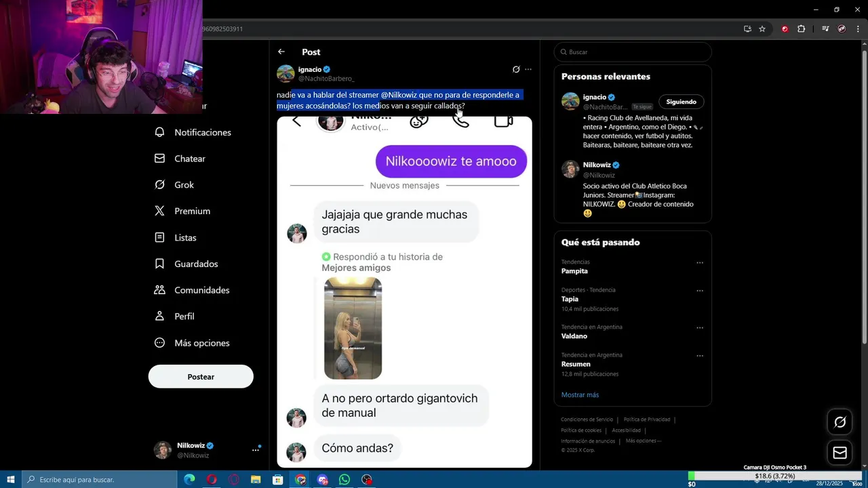Click the taskbar search box
868x488 pixels.
pyautogui.click(x=100, y=480)
